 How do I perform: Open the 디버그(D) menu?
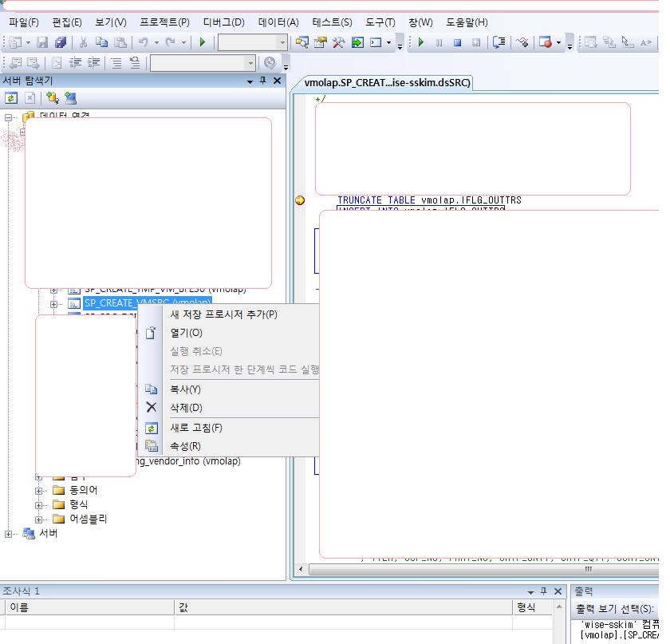pyautogui.click(x=224, y=22)
